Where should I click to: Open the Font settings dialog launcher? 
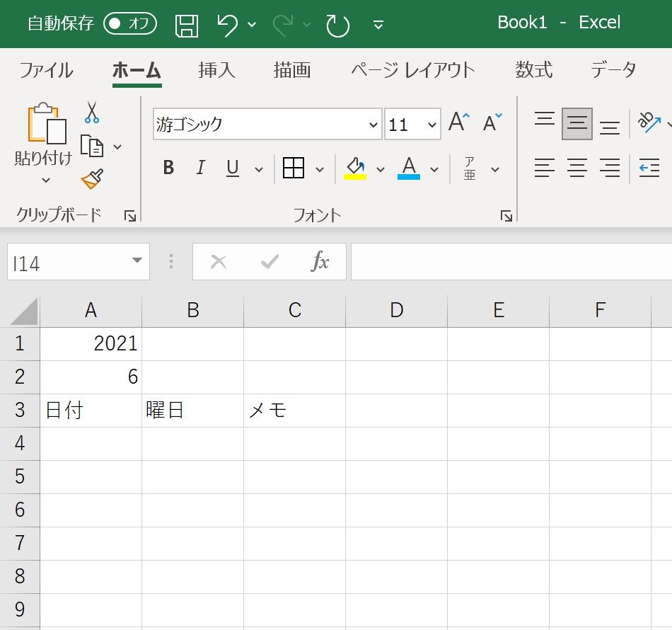click(x=506, y=216)
